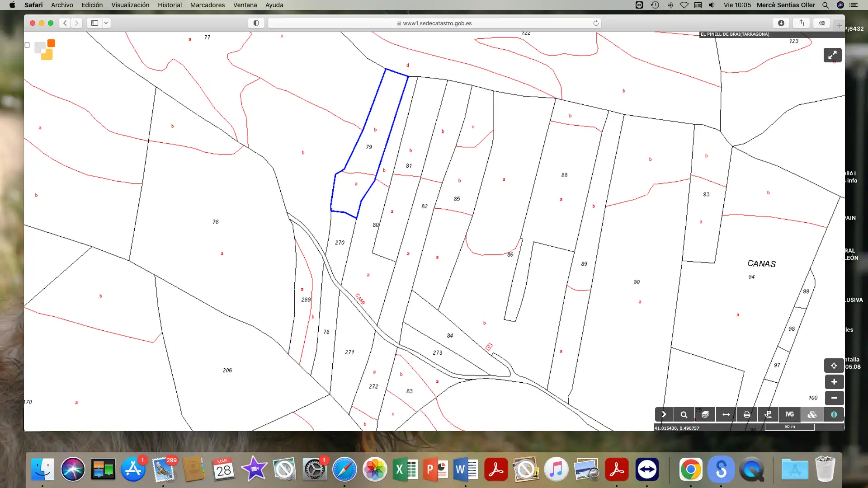
Task: Show the Safari sidebar
Action: (94, 23)
